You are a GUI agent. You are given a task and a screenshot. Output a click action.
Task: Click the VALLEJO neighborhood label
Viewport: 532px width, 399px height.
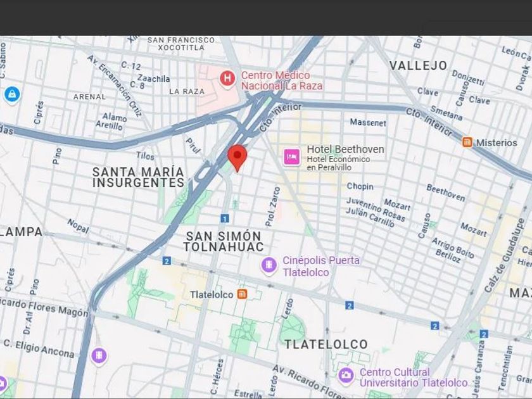click(419, 65)
